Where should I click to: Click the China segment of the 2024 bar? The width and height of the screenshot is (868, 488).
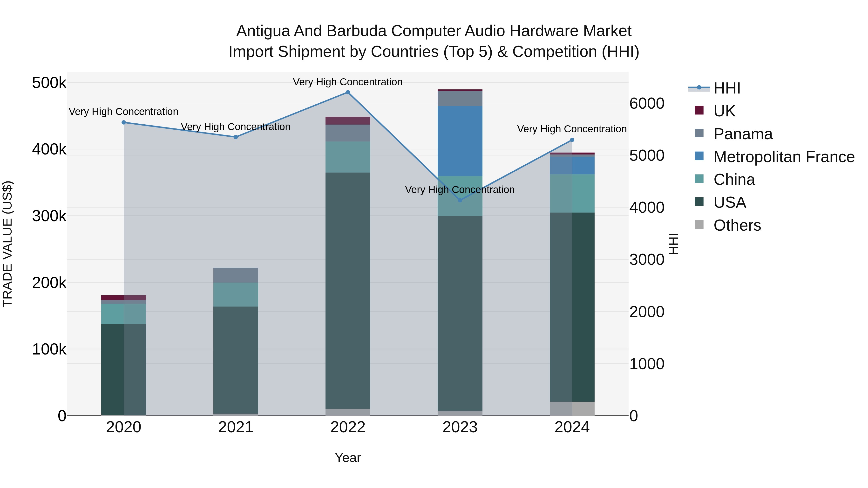click(572, 194)
